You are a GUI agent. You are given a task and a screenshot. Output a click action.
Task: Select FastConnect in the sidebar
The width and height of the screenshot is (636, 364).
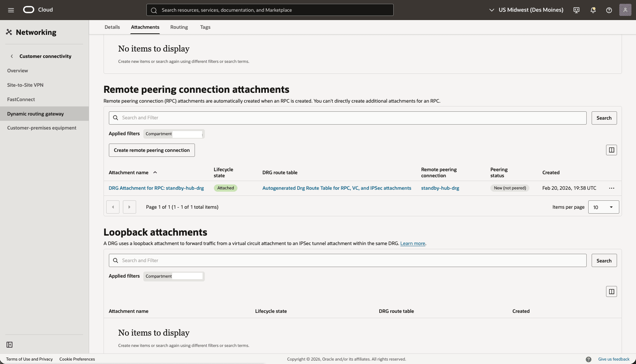(x=21, y=99)
